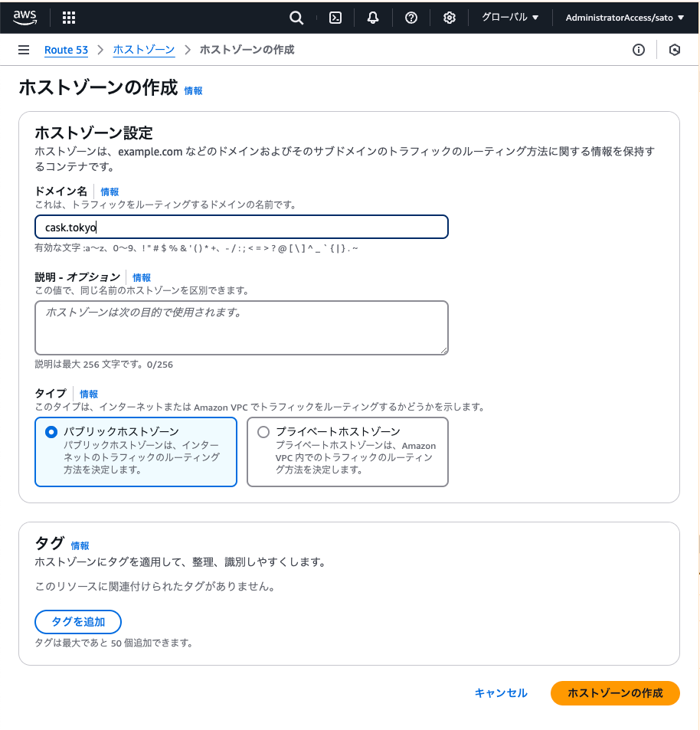Open 情報 link beside タグ heading
The image size is (700, 730).
[x=80, y=545]
